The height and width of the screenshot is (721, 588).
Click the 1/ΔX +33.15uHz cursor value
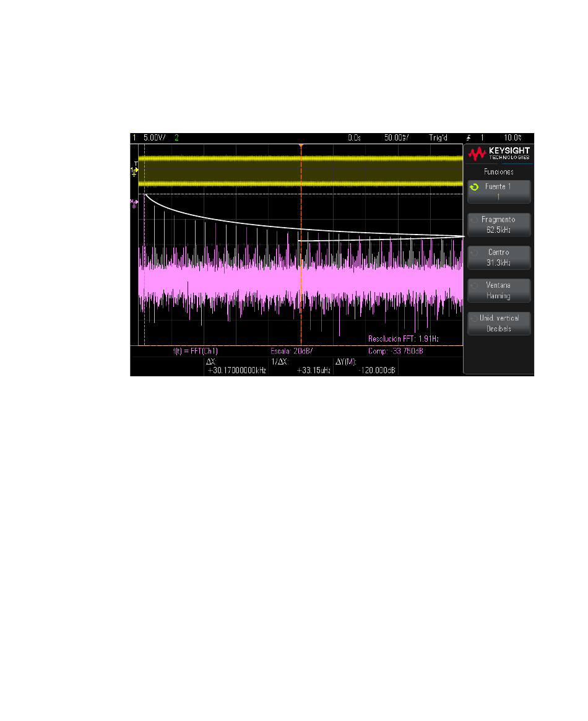(314, 370)
